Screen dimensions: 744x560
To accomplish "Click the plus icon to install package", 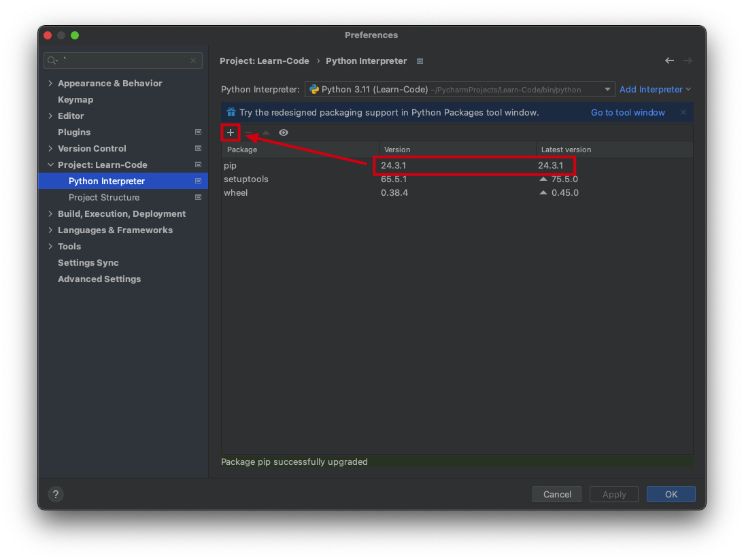I will click(x=231, y=133).
